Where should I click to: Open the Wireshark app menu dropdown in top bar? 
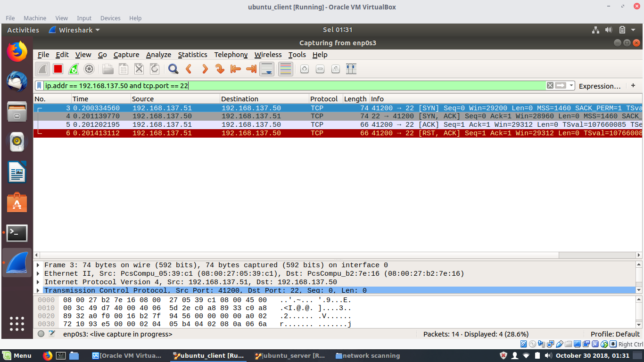pyautogui.click(x=74, y=30)
